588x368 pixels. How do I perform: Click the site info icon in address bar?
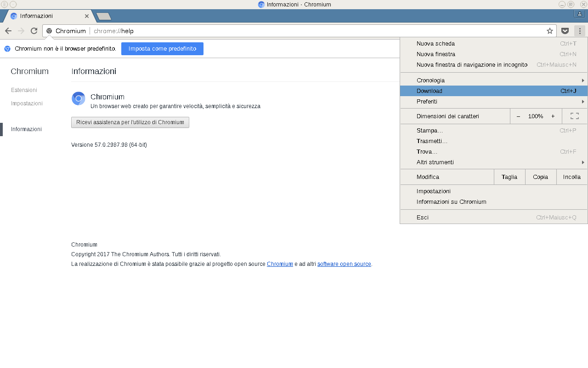49,31
